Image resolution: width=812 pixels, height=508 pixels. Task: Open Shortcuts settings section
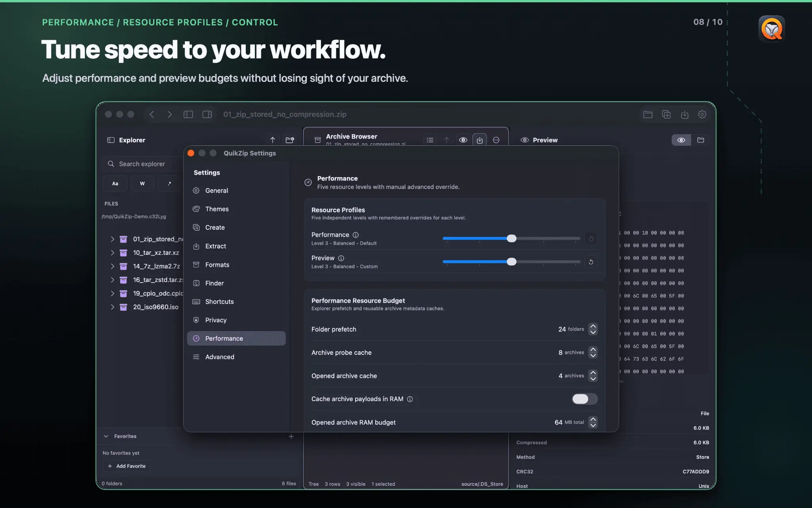[x=236, y=302]
